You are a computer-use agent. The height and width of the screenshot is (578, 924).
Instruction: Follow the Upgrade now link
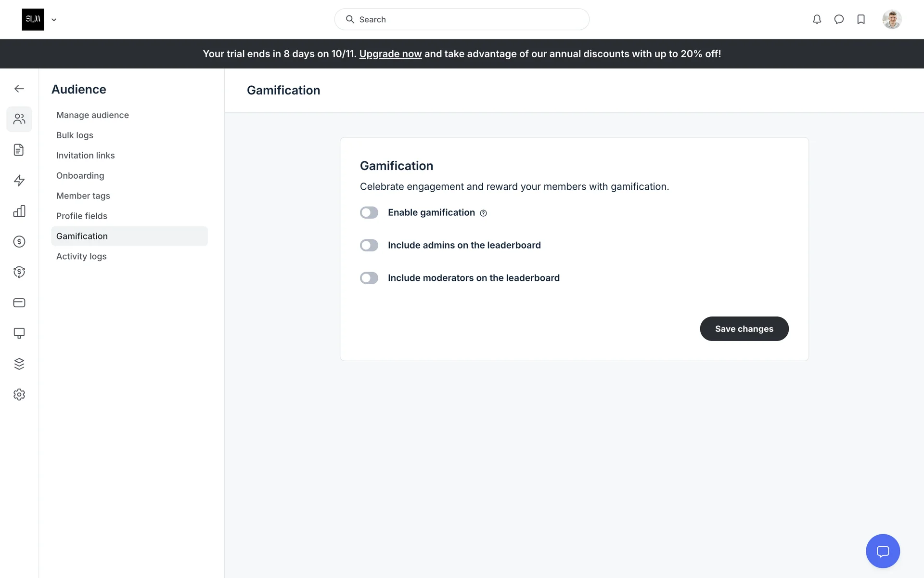pos(390,54)
